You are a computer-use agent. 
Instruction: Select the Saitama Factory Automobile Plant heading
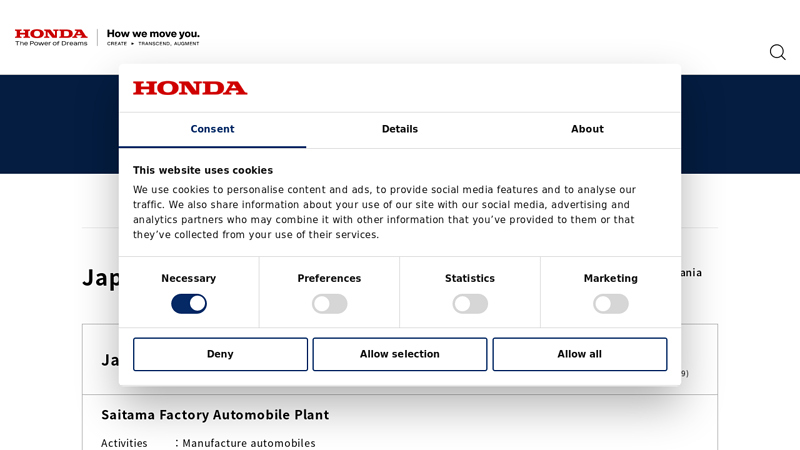(215, 415)
